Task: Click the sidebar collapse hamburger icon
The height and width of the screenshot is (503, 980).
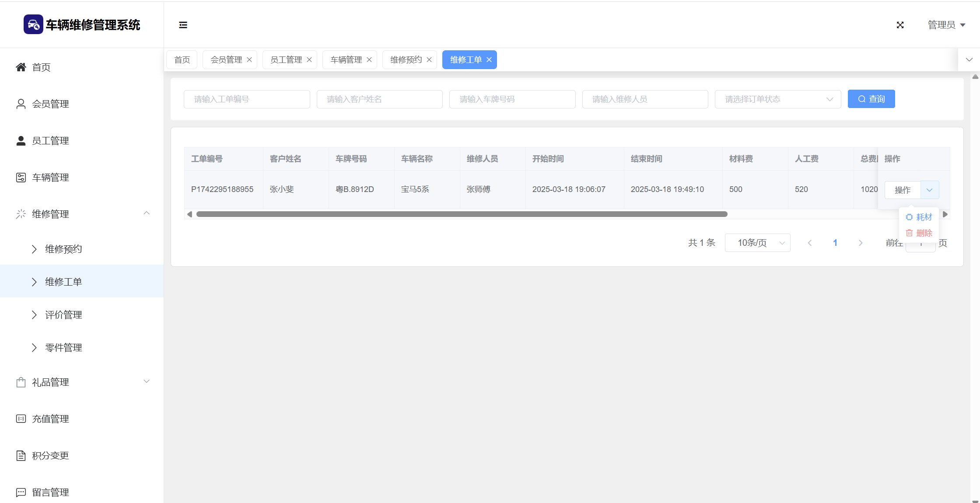Action: [183, 25]
